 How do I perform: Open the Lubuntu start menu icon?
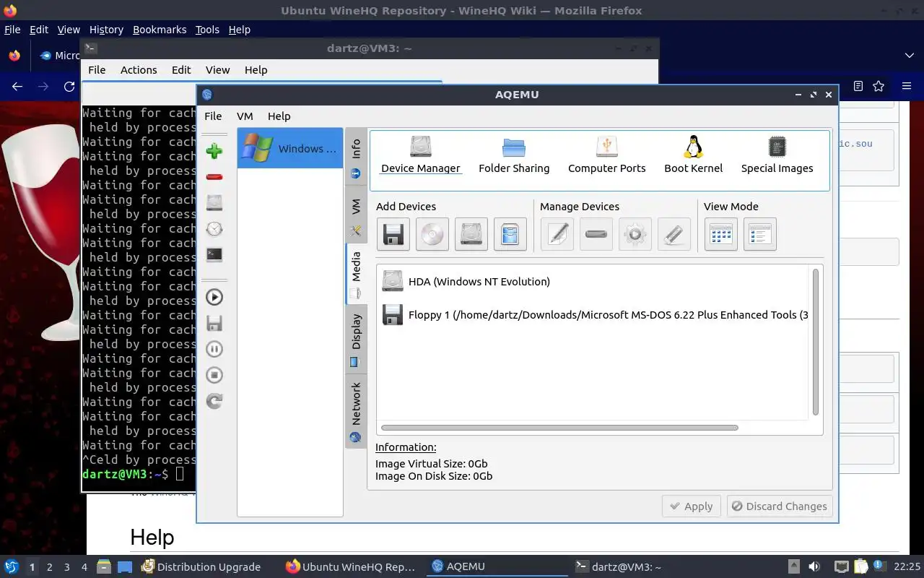11,567
